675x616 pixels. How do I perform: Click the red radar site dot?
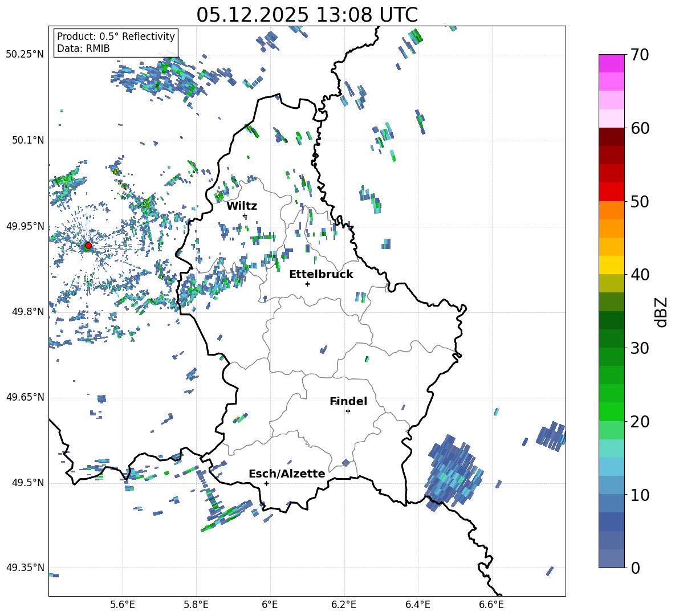[88, 246]
